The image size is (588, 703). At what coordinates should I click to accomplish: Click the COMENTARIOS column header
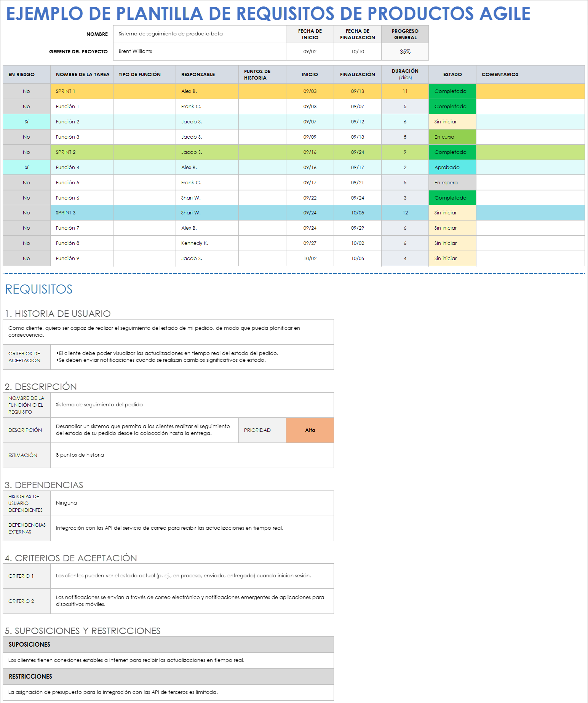(530, 75)
